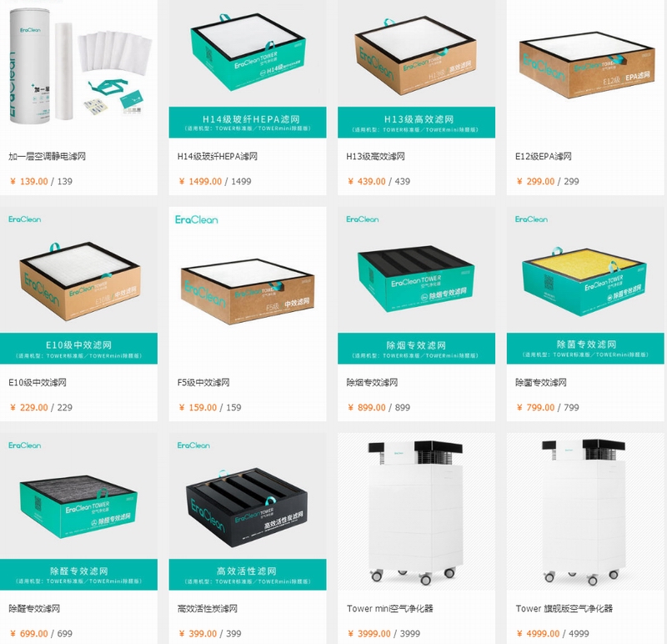667x644 pixels.
Task: Click the H14级玻纤HEPA滤网 product thumbnail
Action: pos(248,69)
